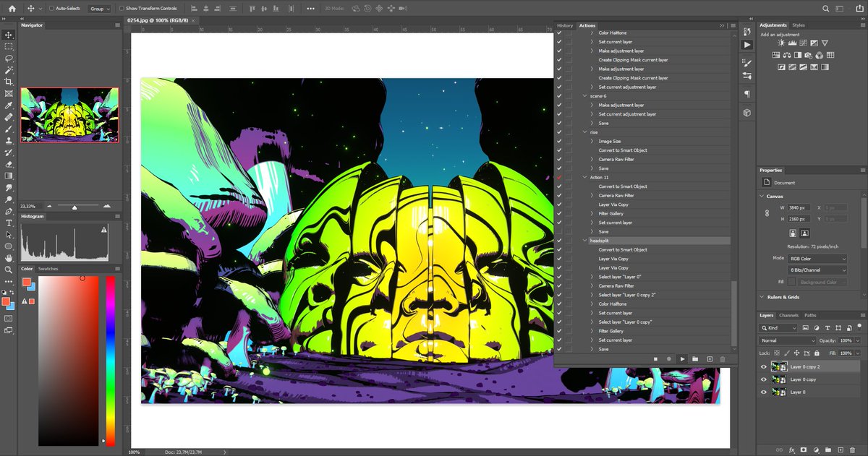Click the stop recording button in Actions
The width and height of the screenshot is (868, 456).
click(x=655, y=359)
